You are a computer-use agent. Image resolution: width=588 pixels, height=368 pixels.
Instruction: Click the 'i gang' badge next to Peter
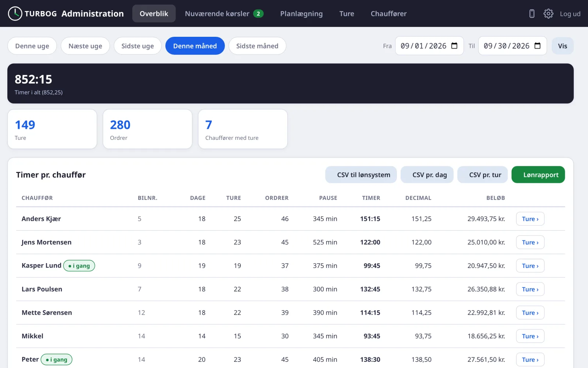(x=57, y=360)
